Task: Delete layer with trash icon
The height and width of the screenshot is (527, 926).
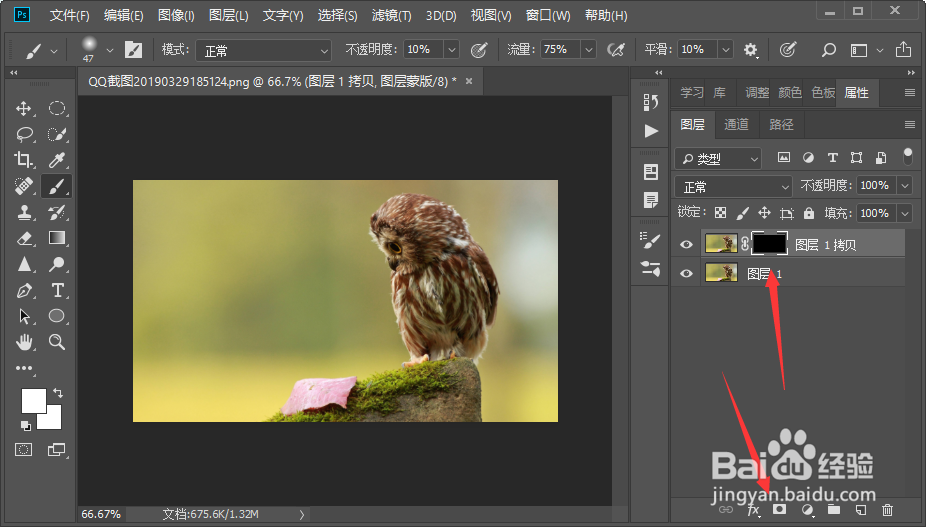Action: 887,509
